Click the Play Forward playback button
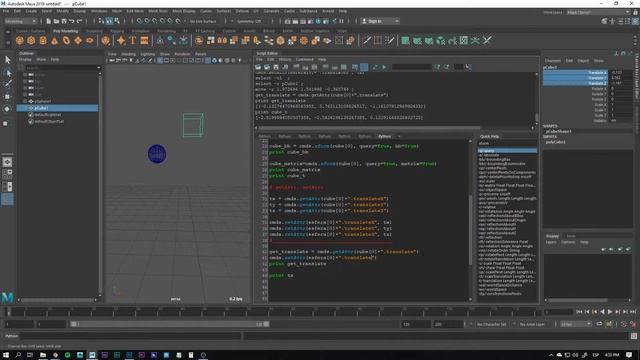The height and width of the screenshot is (360, 640). point(610,312)
